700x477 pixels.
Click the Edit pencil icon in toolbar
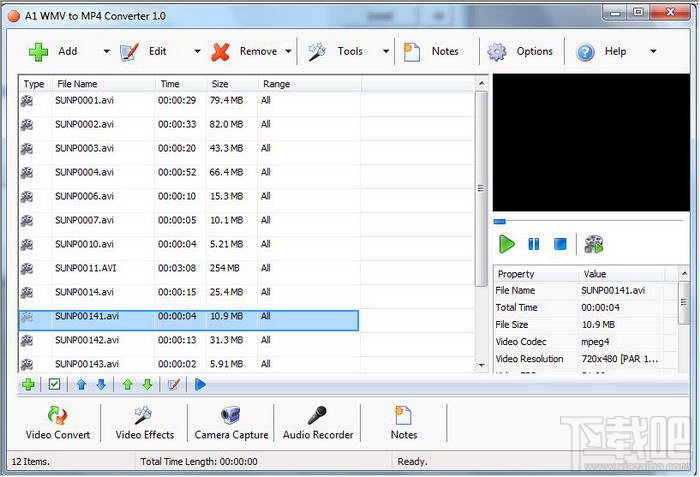pyautogui.click(x=129, y=52)
